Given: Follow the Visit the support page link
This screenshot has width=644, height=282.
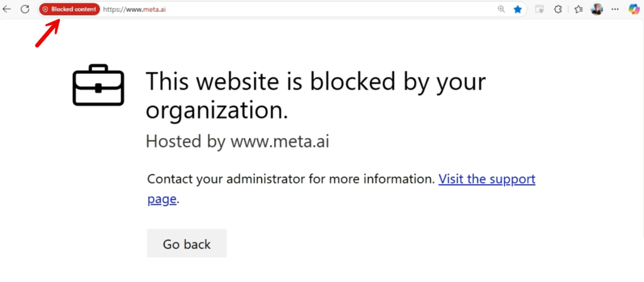Looking at the screenshot, I should click(486, 179).
